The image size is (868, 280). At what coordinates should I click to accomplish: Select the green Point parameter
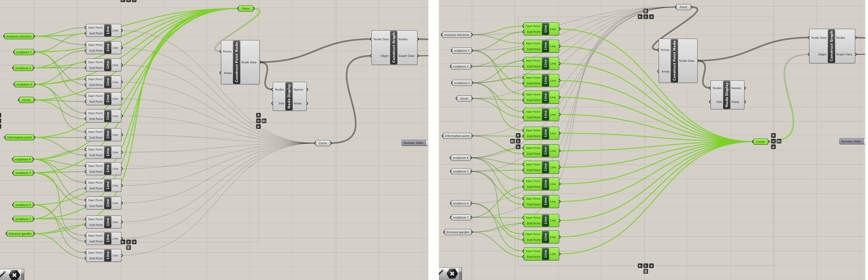click(246, 8)
